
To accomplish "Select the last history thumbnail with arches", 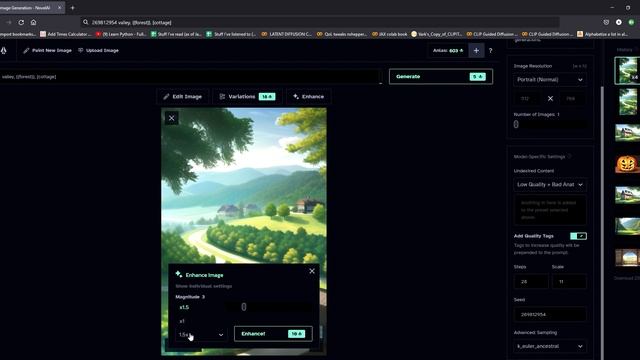I will click(627, 257).
